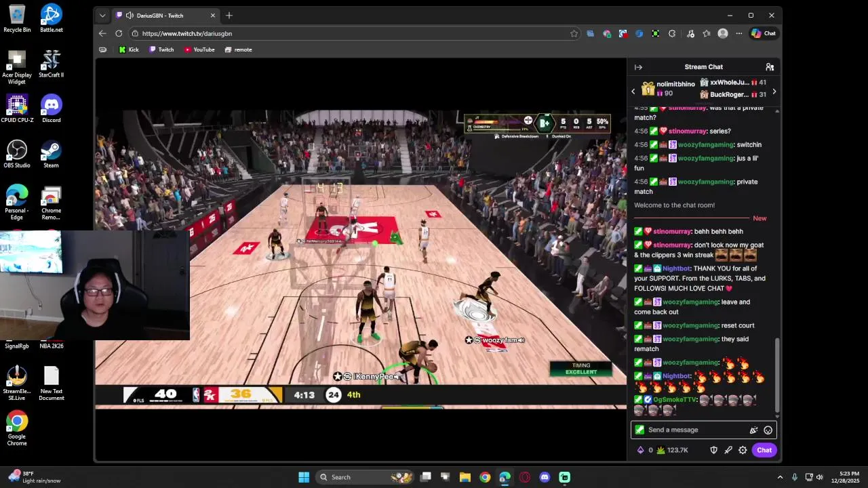The image size is (868, 488).
Task: Click the purple Chat send button
Action: point(764,450)
